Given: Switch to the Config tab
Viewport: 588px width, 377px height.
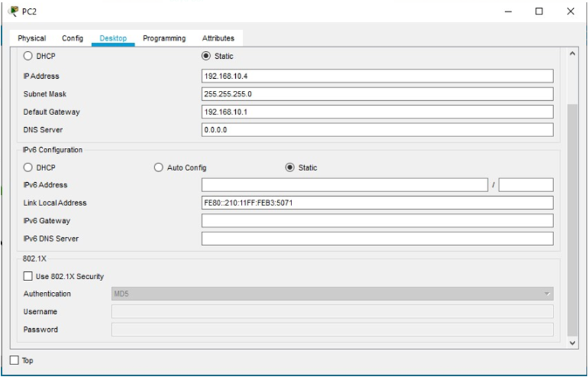Looking at the screenshot, I should click(73, 38).
